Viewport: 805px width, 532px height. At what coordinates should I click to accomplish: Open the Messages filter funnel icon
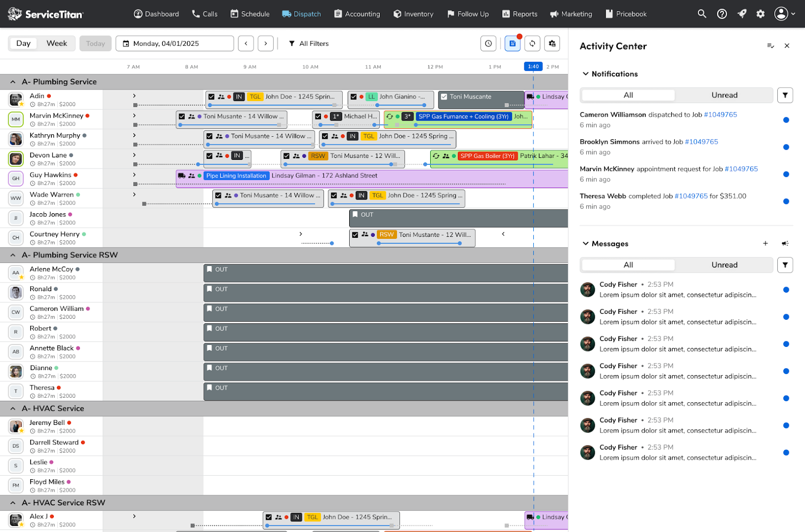tap(785, 265)
